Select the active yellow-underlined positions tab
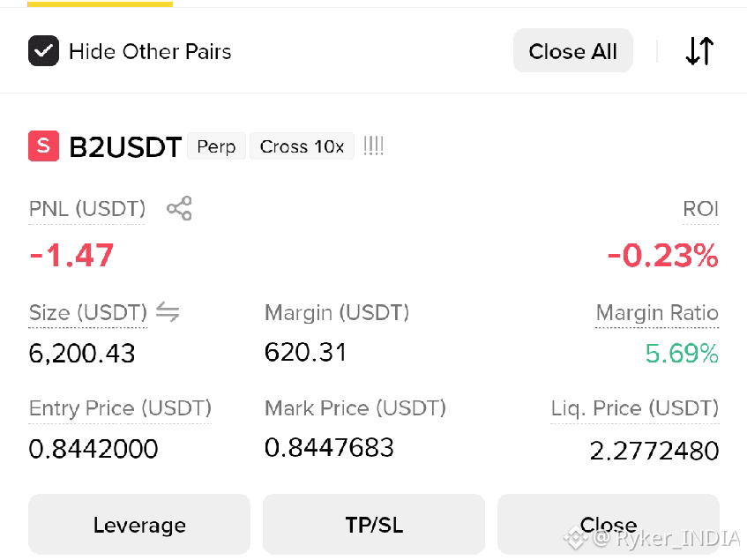The width and height of the screenshot is (747, 560). tap(100, 4)
